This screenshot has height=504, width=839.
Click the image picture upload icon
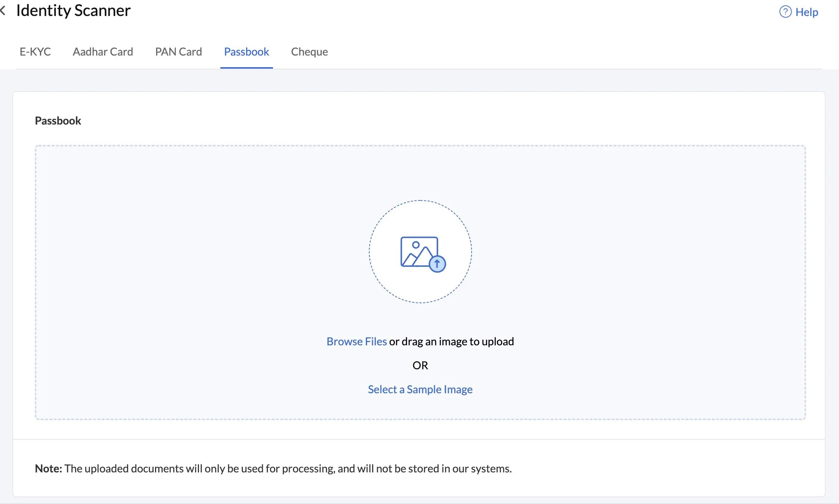419,252
